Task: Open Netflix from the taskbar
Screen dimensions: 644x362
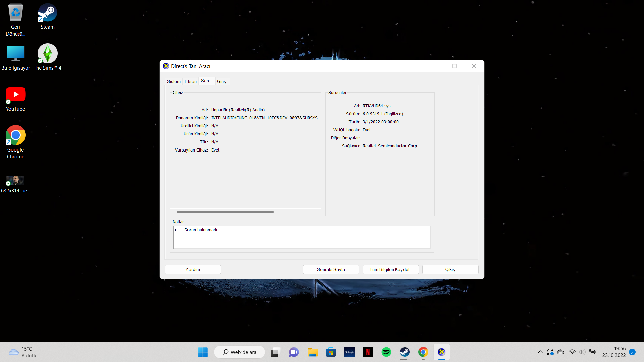Action: (368, 352)
